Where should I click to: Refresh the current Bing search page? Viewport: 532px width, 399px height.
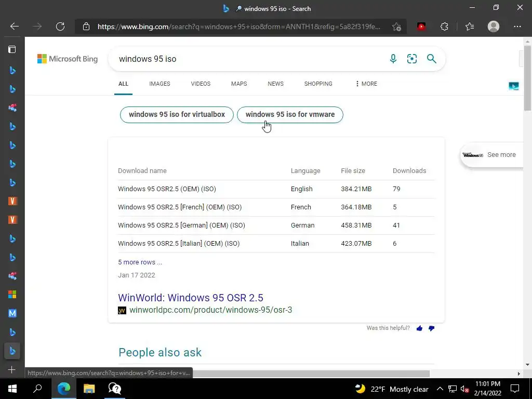(x=60, y=26)
